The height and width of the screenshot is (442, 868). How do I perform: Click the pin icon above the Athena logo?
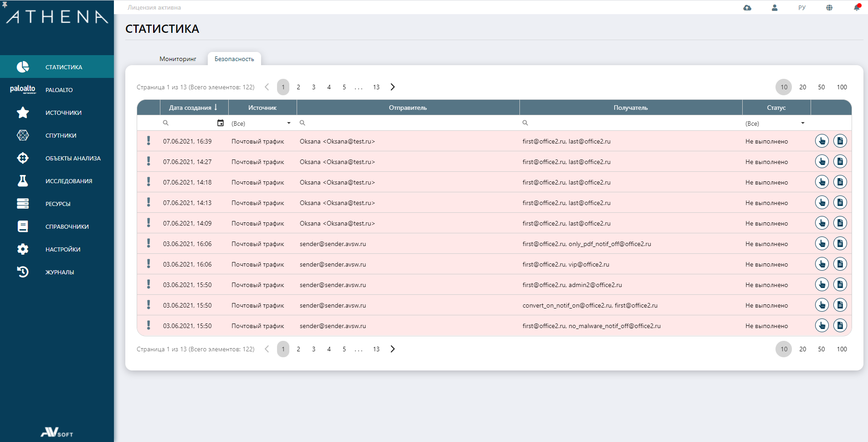click(x=5, y=5)
